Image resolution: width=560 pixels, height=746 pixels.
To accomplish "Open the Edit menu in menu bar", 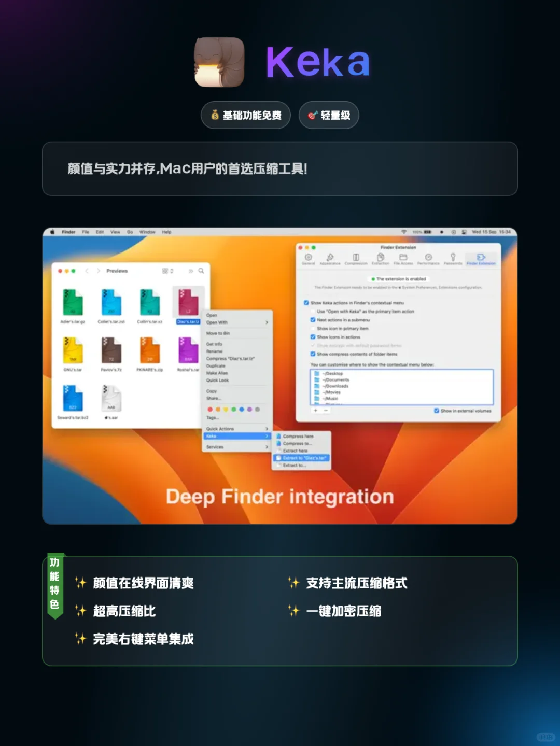I will (x=100, y=232).
